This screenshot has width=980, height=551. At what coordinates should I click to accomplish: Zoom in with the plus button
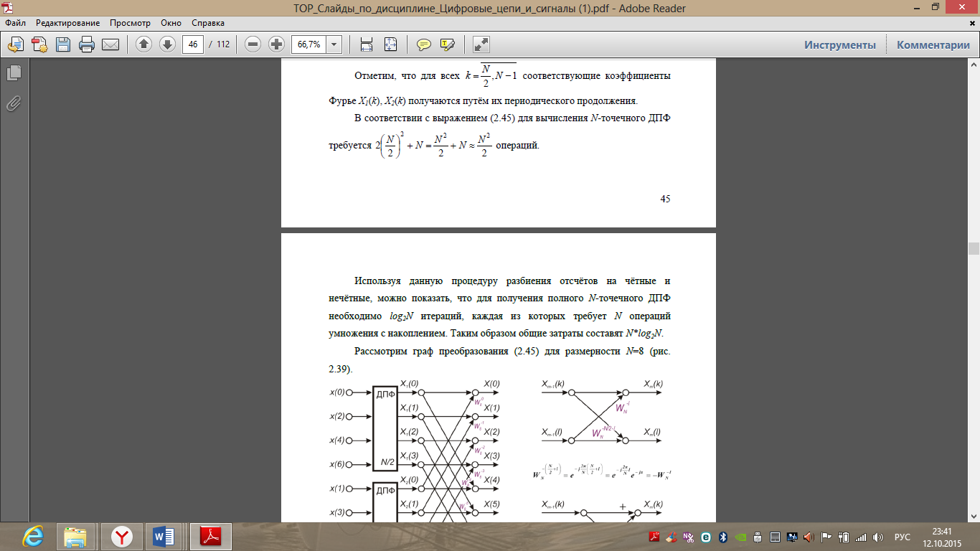tap(276, 44)
